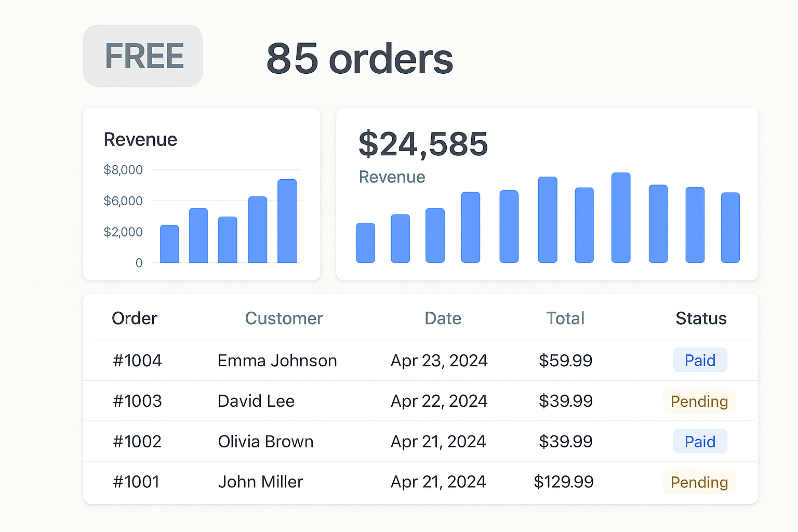
Task: Select David Lee's customer name
Action: coord(256,401)
